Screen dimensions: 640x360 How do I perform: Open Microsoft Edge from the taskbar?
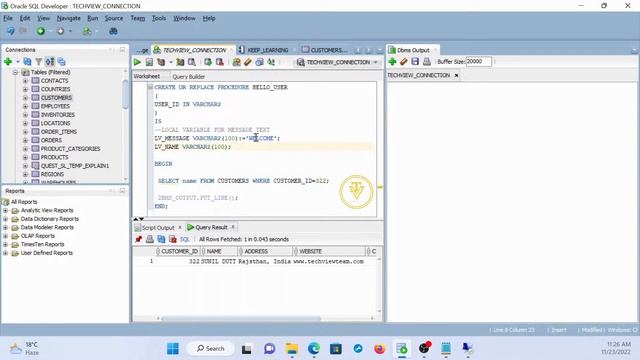pos(313,349)
